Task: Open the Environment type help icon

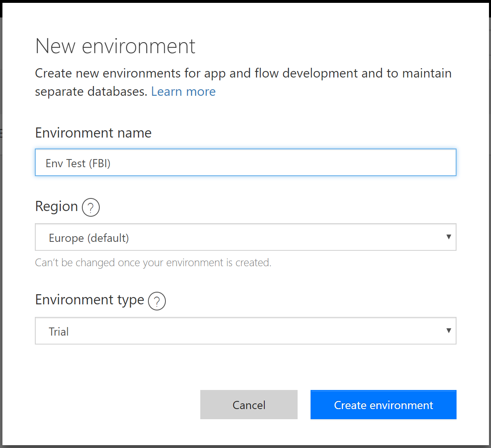Action: click(x=157, y=301)
